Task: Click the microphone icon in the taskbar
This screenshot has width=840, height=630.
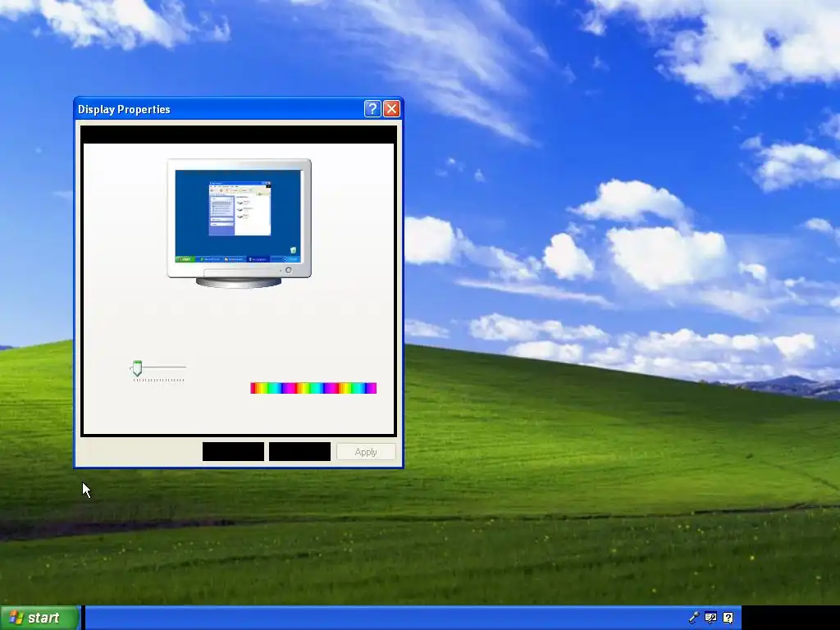Action: click(x=694, y=618)
